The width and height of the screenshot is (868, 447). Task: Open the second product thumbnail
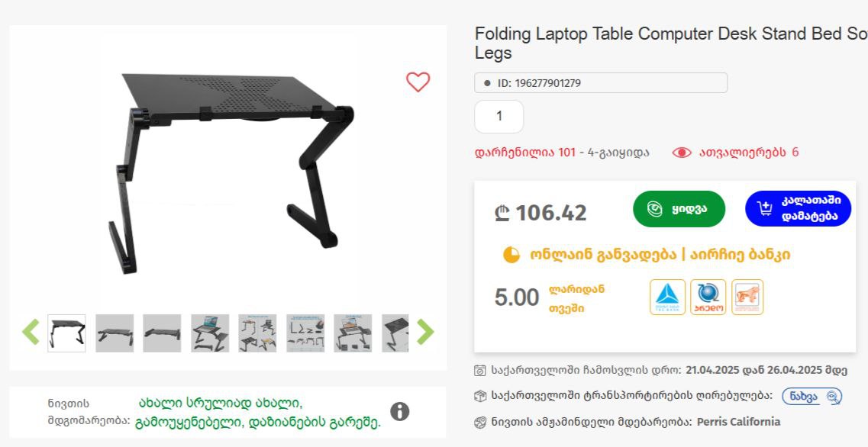[x=115, y=333]
